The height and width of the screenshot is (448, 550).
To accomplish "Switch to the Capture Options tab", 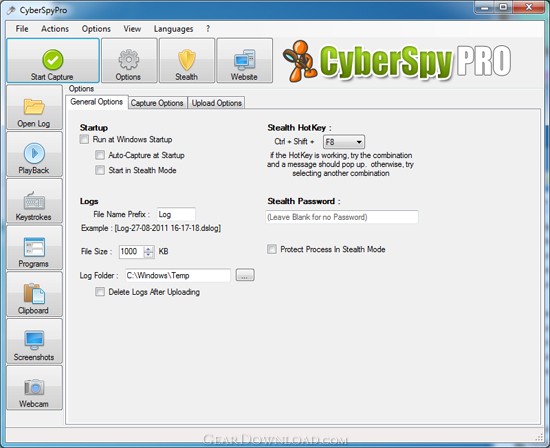I will tap(157, 103).
